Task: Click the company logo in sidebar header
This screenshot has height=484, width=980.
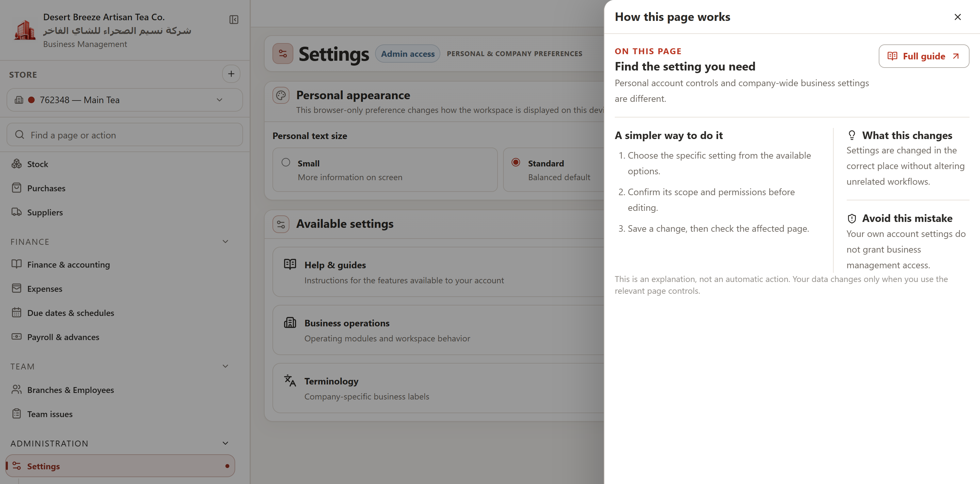Action: tap(24, 30)
